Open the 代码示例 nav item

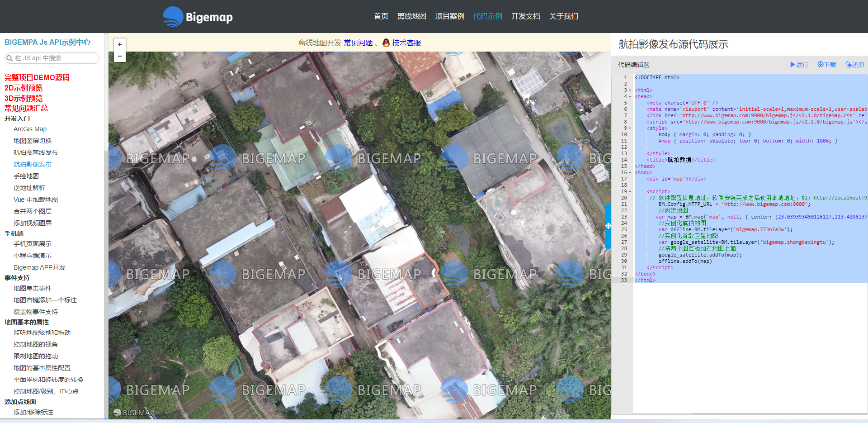pyautogui.click(x=487, y=16)
